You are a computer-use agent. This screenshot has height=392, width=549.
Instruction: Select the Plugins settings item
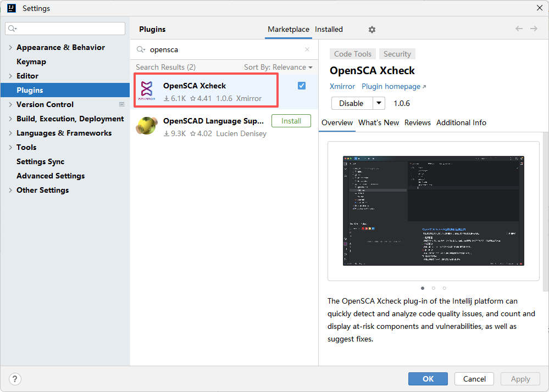65,90
